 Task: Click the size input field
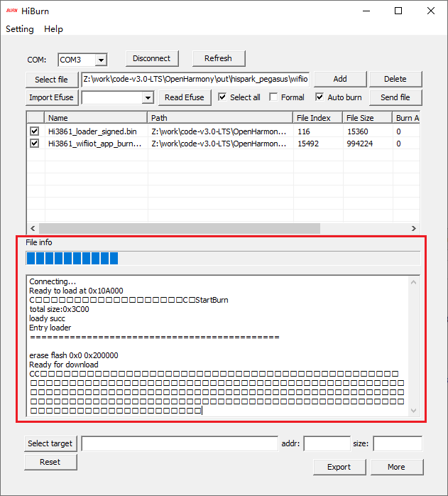(398, 443)
